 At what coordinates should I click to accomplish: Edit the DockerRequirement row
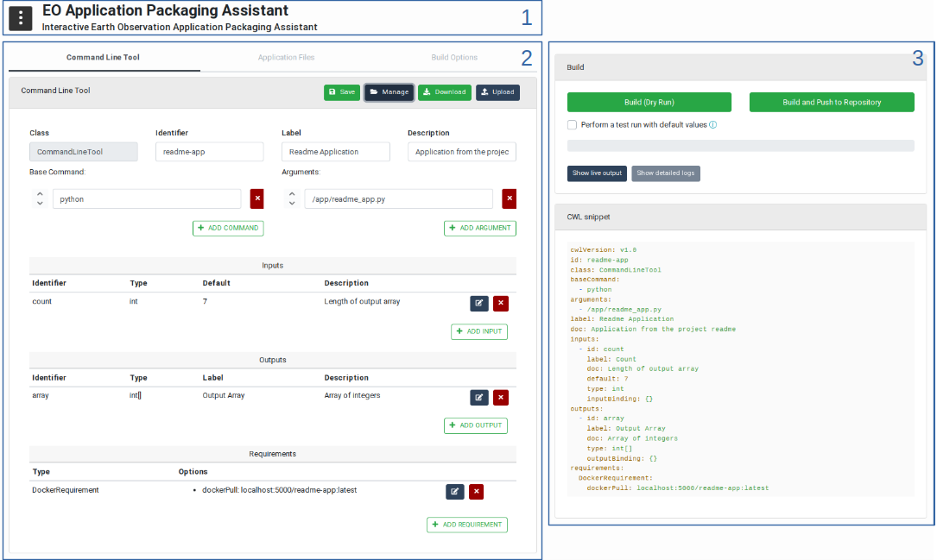(455, 492)
